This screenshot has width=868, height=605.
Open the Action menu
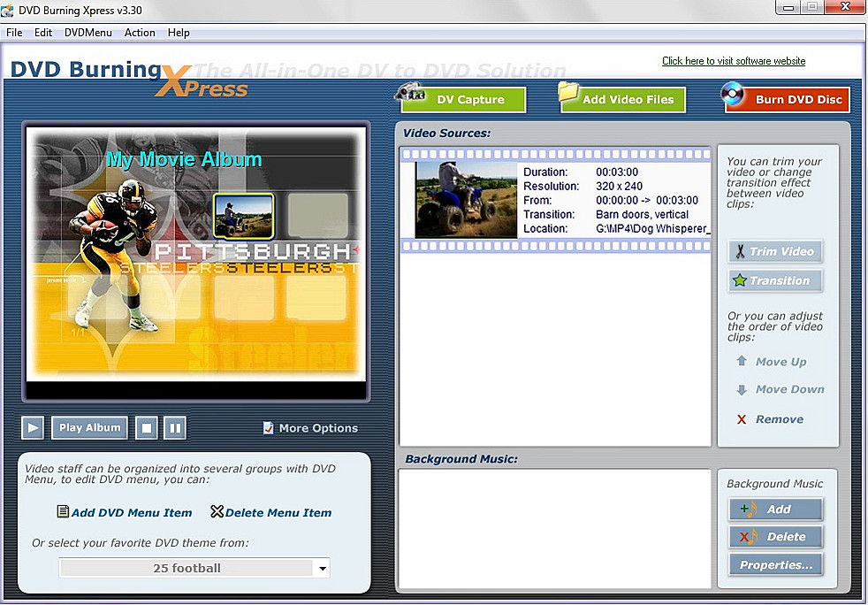(140, 33)
